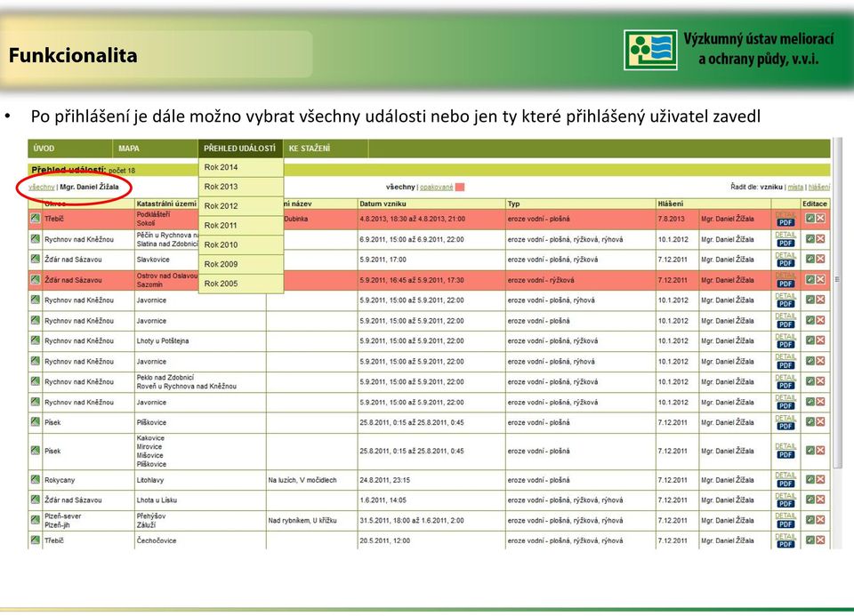This screenshot has height=616, width=854.
Task: Edit the Slavkovice event row
Action: 810,259
